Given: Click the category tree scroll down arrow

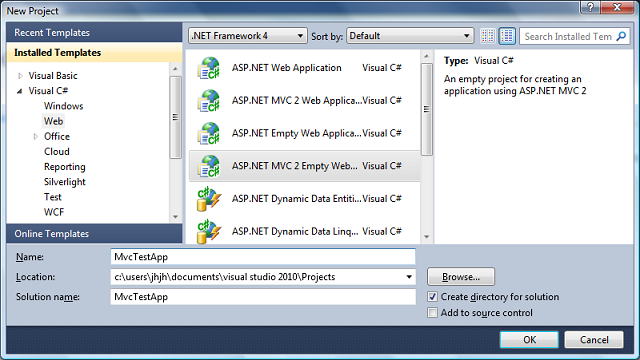Looking at the screenshot, I should coord(176,217).
